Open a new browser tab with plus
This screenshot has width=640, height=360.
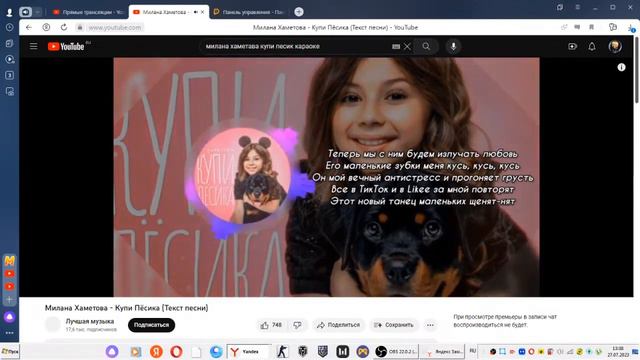(x=299, y=12)
